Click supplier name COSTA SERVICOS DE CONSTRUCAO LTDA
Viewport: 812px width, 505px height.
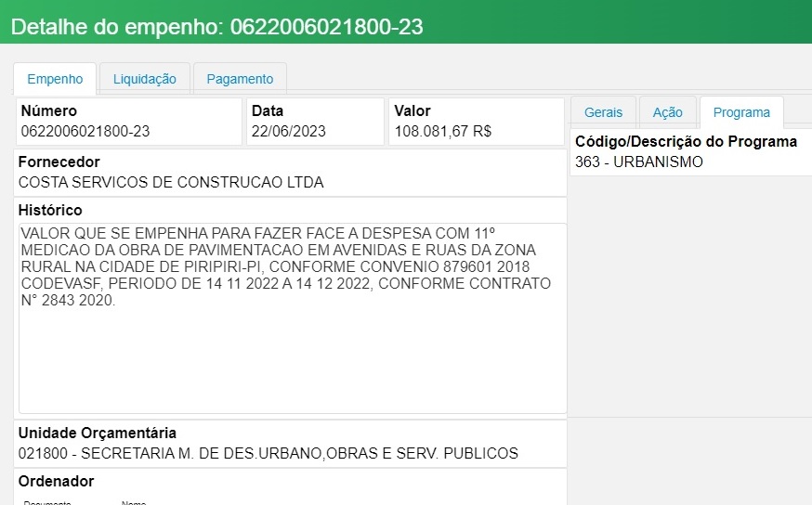pos(171,182)
